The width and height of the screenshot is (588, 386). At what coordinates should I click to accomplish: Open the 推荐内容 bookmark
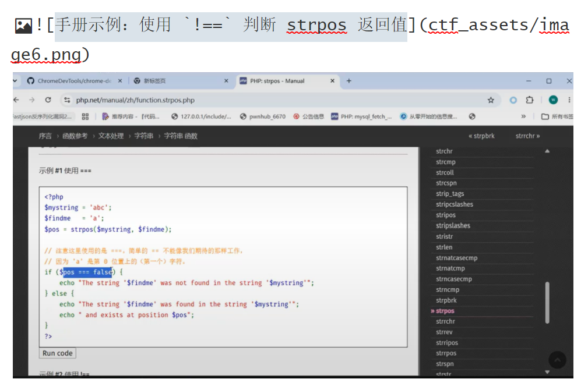(131, 116)
